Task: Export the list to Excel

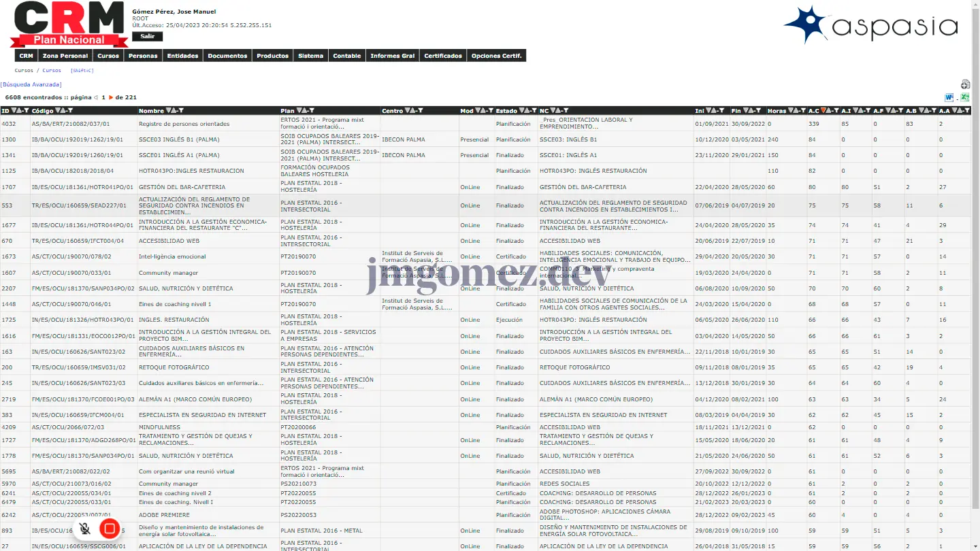Action: click(x=965, y=98)
